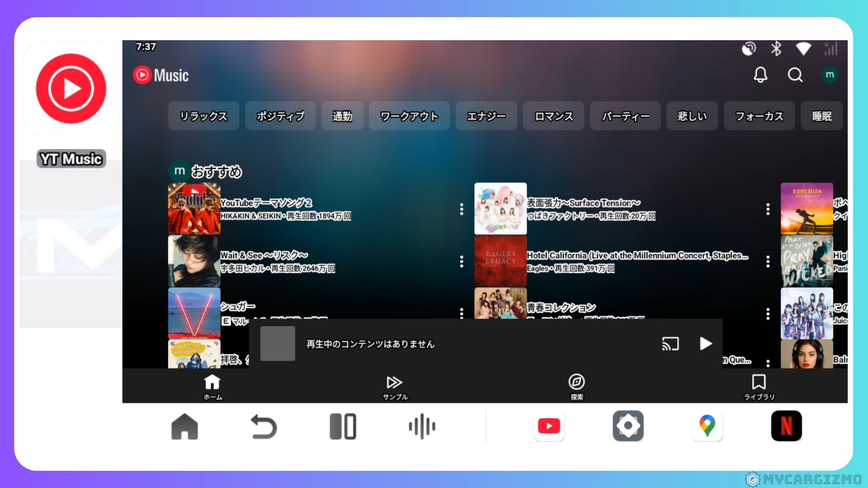
Task: Open the voice assistant waveform icon
Action: pos(422,426)
